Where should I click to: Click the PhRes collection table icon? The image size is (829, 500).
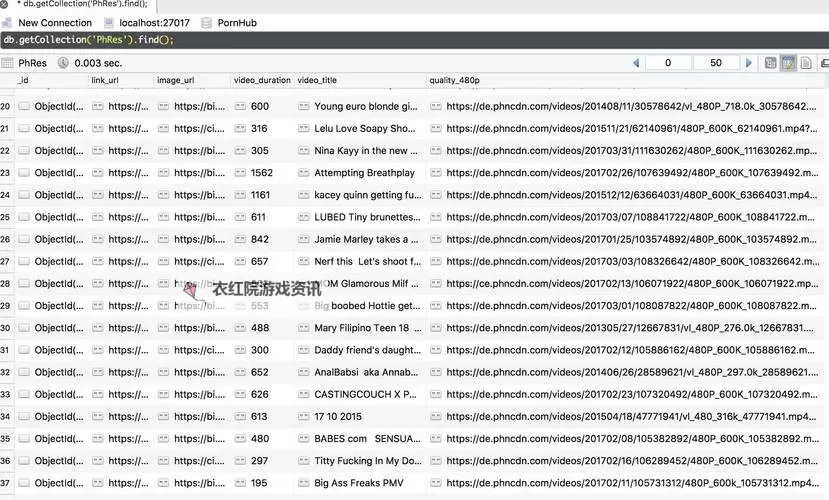(x=8, y=63)
